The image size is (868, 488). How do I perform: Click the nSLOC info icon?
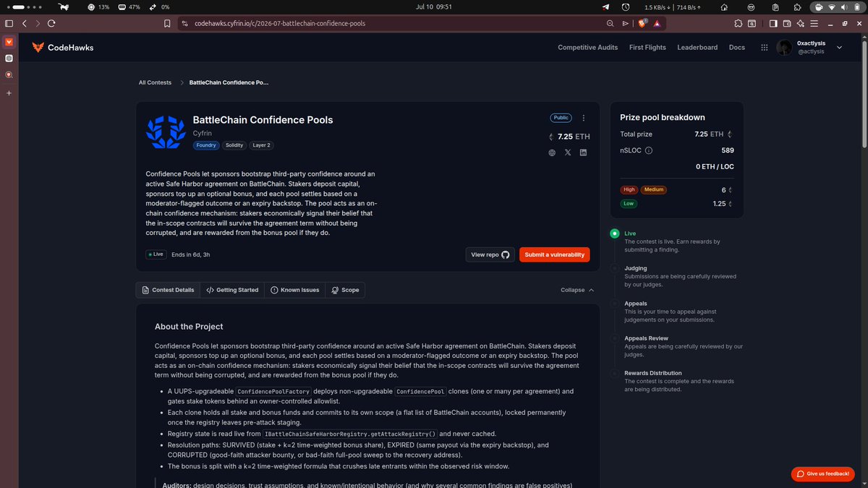coord(648,150)
